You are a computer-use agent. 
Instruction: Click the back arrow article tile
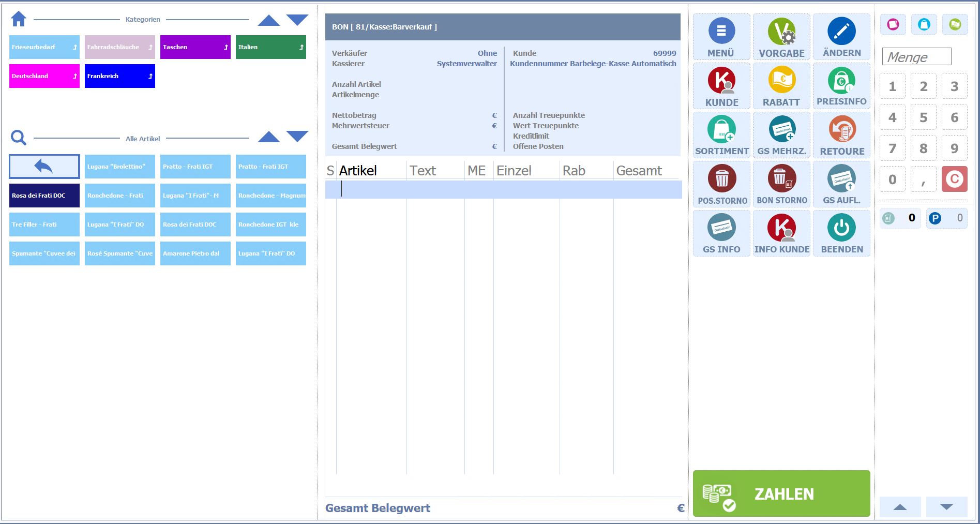click(44, 167)
